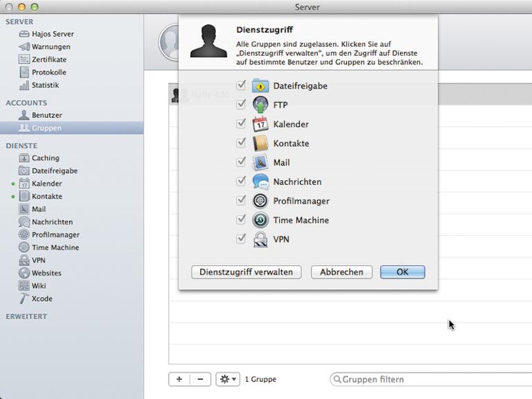
Task: Open the Nachrichten service in the sidebar
Action: coord(46,222)
